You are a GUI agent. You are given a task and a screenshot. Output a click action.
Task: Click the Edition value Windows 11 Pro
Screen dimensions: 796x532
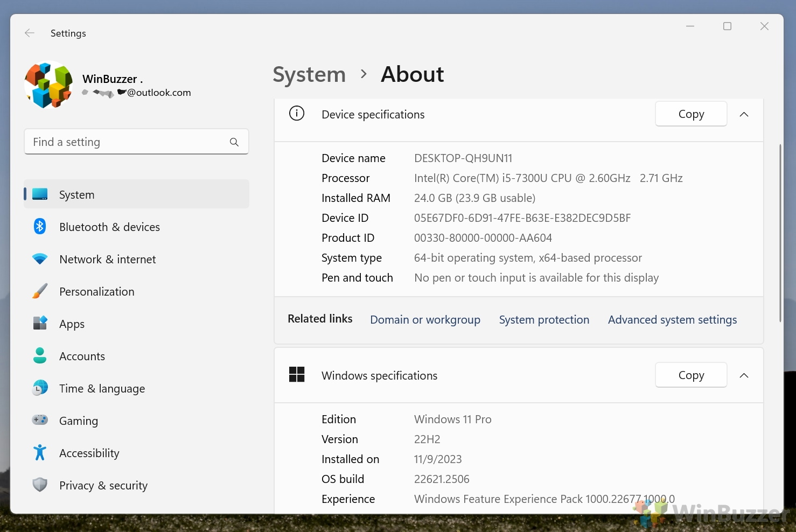(453, 419)
